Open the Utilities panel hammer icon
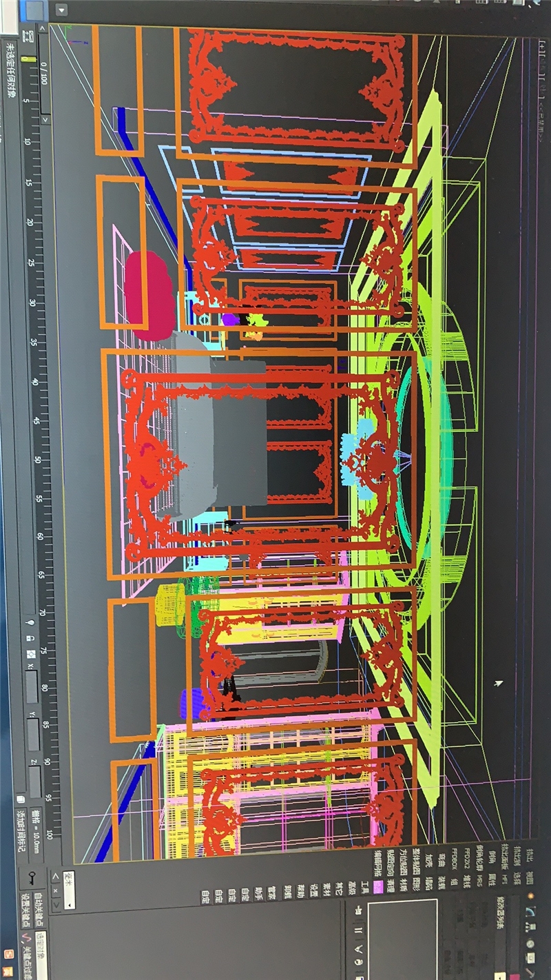The image size is (551, 980). (530, 972)
